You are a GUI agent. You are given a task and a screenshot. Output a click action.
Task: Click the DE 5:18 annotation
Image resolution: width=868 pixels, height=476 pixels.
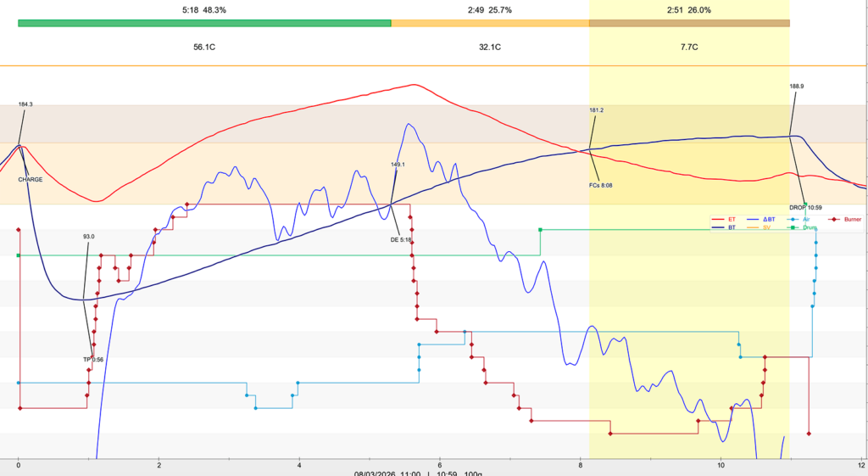[401, 240]
